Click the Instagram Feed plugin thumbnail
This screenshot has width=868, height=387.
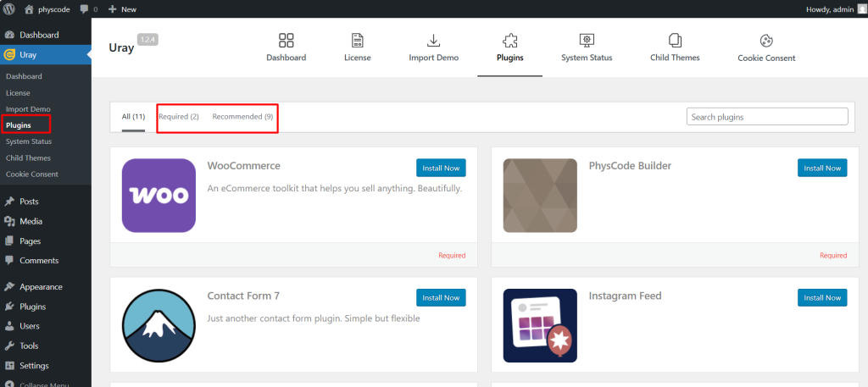(540, 326)
